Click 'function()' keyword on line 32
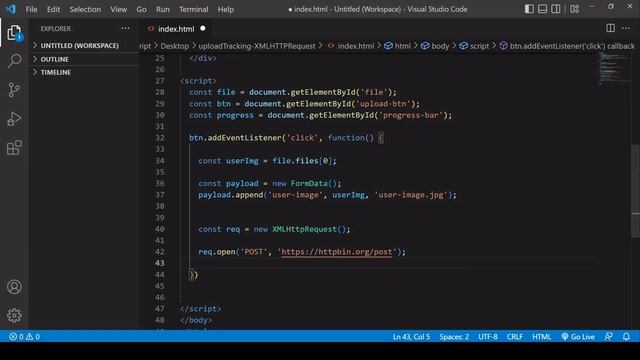 351,138
